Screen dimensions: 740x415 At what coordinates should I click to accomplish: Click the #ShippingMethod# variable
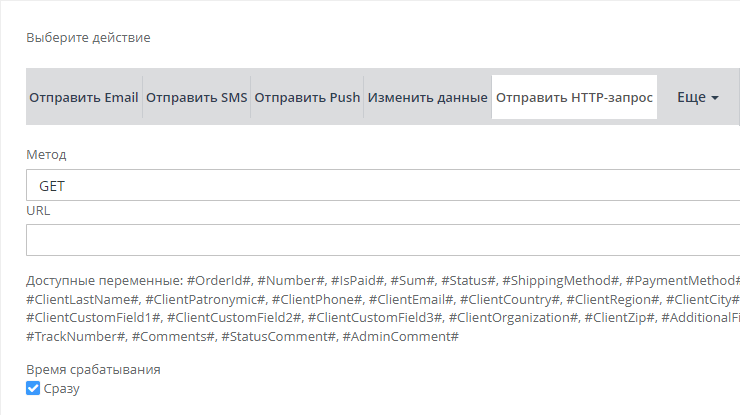click(562, 281)
